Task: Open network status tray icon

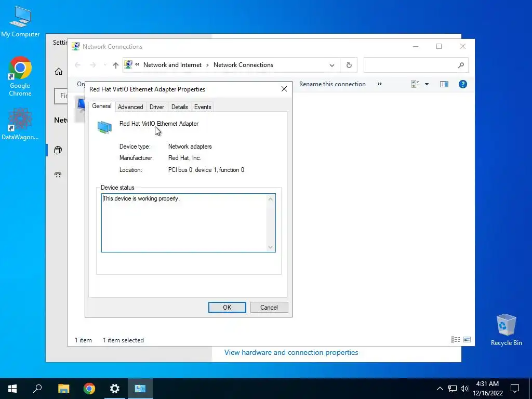Action: tap(453, 389)
